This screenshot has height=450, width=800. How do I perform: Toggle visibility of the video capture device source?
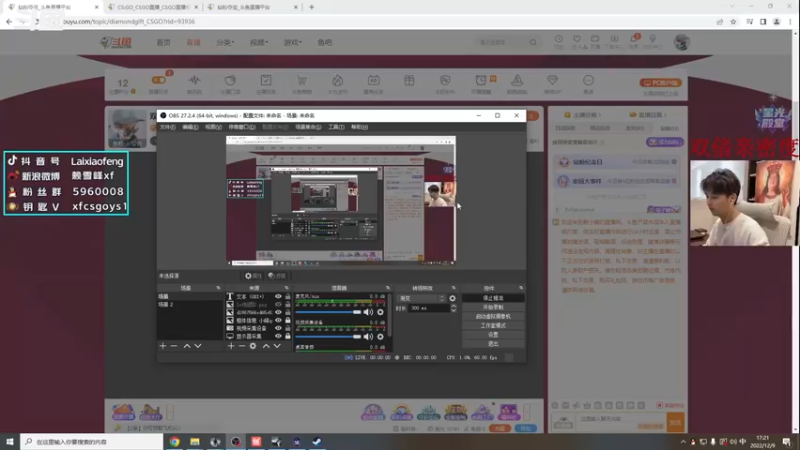(x=278, y=328)
